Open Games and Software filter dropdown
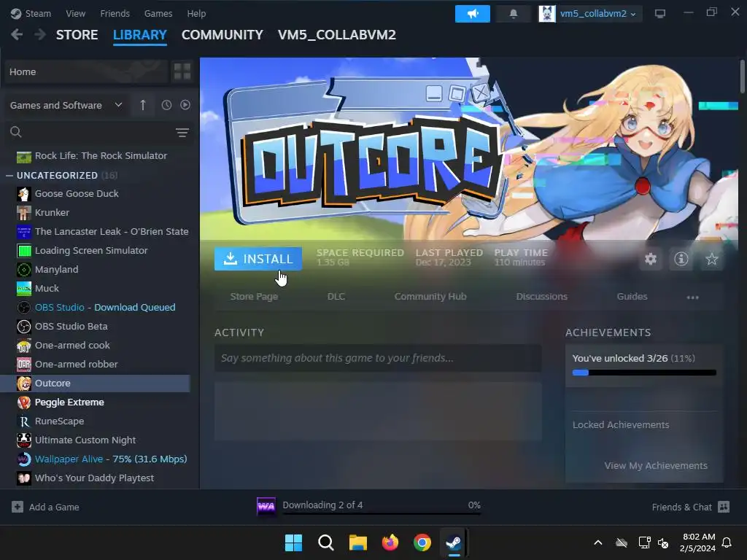 (x=66, y=105)
